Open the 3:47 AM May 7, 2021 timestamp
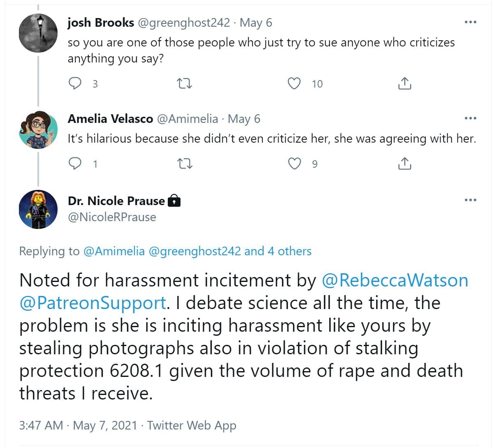The image size is (493, 448). pos(78,425)
